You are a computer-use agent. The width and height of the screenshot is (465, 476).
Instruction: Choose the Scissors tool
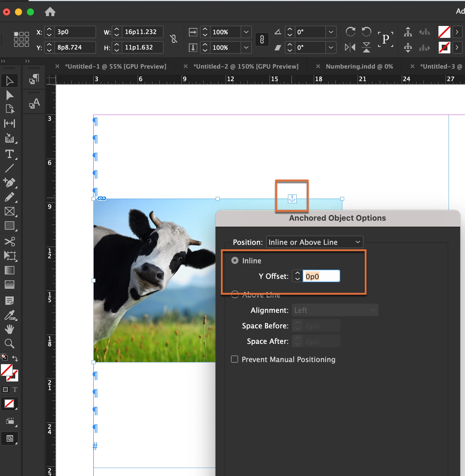coord(10,241)
